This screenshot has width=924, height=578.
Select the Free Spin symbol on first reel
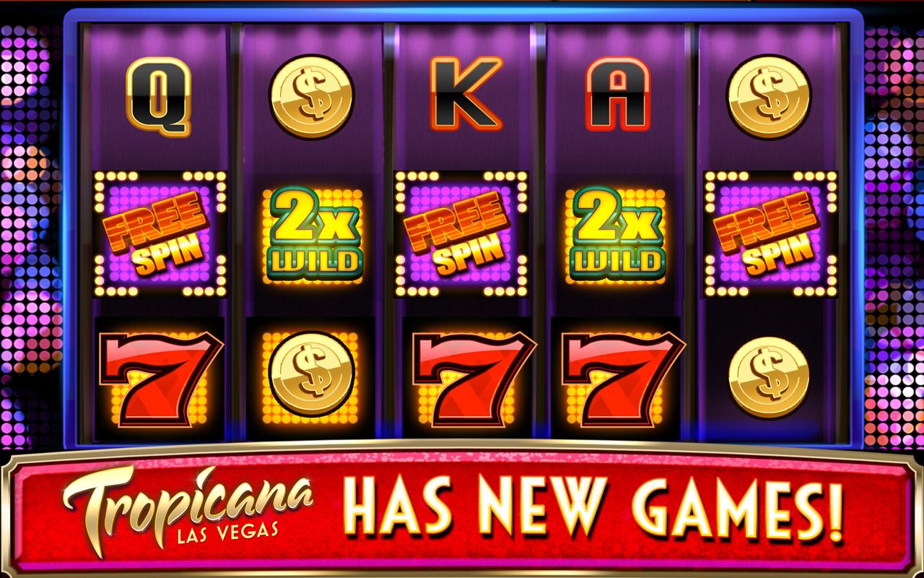click(x=160, y=234)
